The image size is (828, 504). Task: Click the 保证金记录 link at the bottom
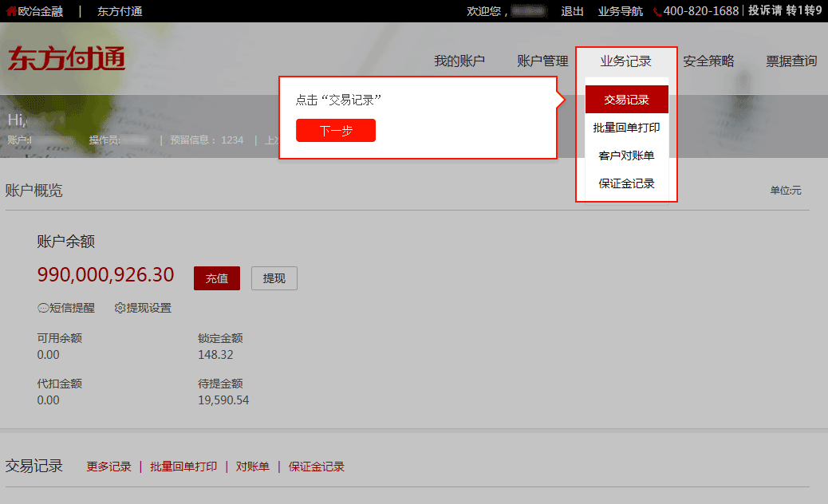[317, 467]
